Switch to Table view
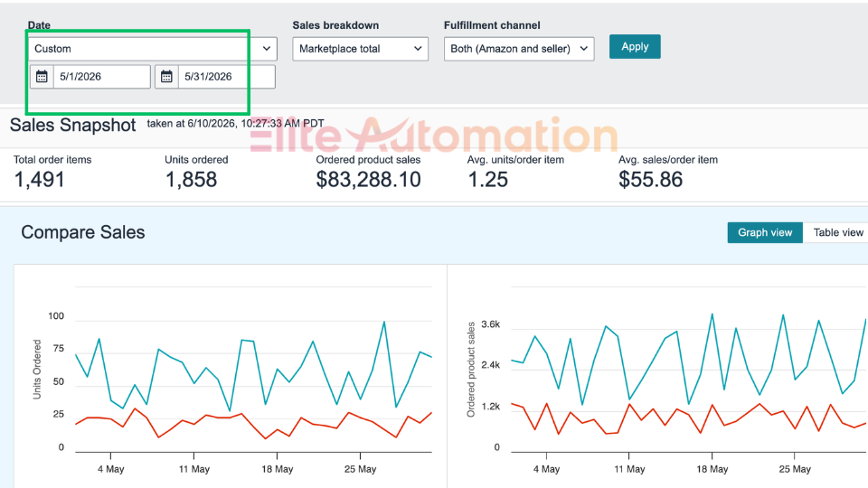The width and height of the screenshot is (868, 488). point(838,232)
